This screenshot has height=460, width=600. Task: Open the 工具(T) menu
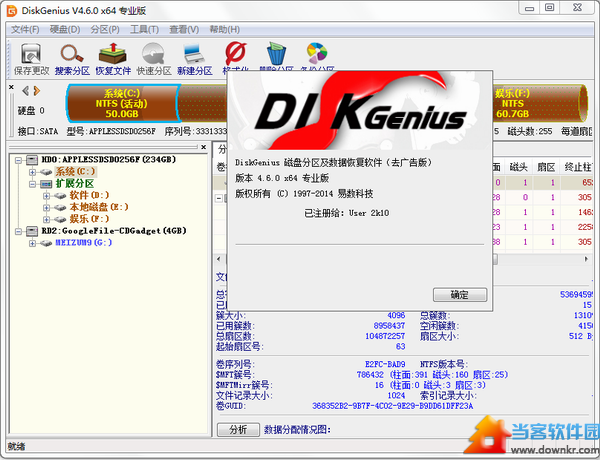click(x=144, y=29)
